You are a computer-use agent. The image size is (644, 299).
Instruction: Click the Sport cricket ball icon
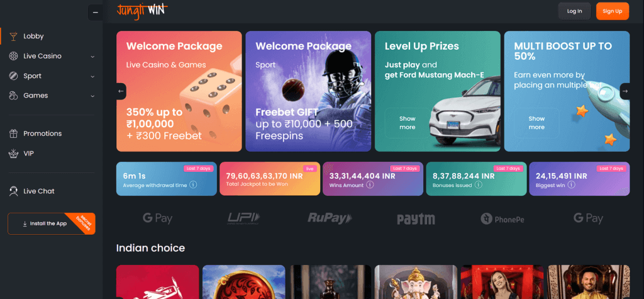click(14, 76)
